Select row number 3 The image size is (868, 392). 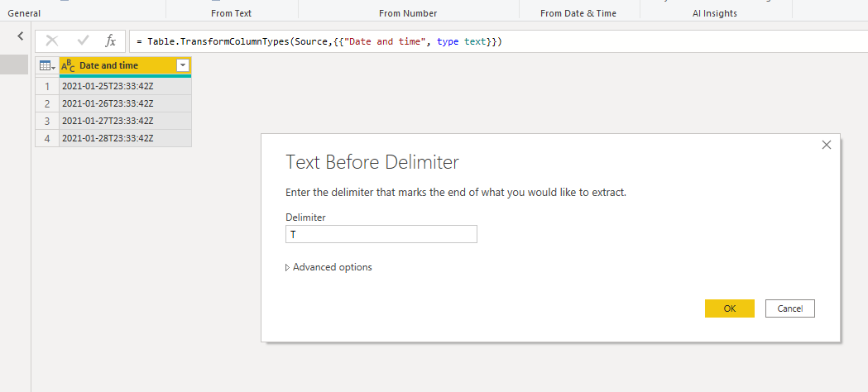click(x=47, y=121)
